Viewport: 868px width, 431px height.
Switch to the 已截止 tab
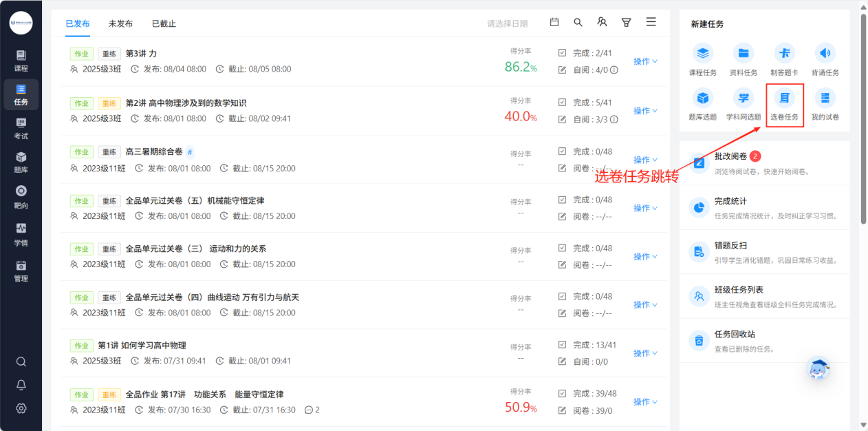(x=164, y=23)
